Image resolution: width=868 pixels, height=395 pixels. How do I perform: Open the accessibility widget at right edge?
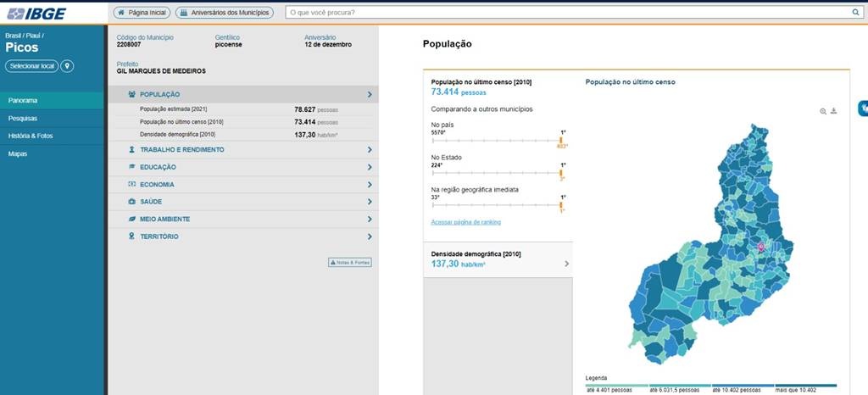click(863, 108)
